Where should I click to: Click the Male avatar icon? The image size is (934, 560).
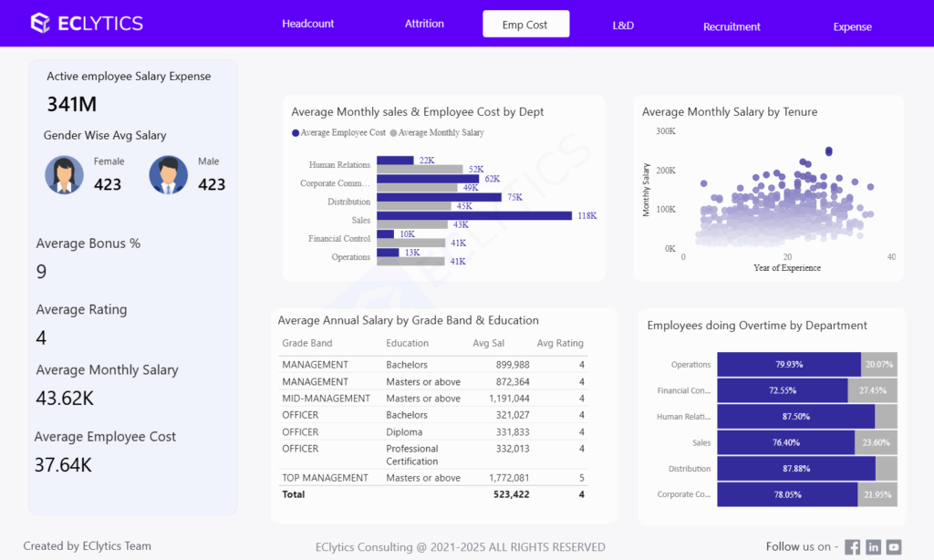click(x=169, y=175)
